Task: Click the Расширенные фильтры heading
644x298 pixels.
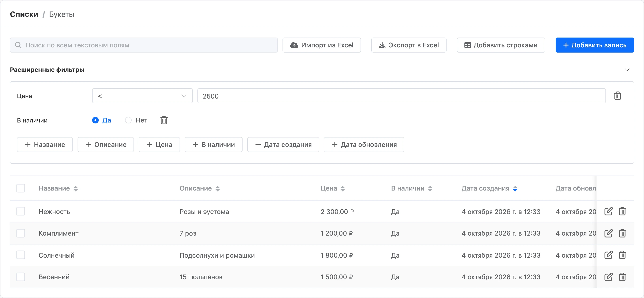Action: 47,70
